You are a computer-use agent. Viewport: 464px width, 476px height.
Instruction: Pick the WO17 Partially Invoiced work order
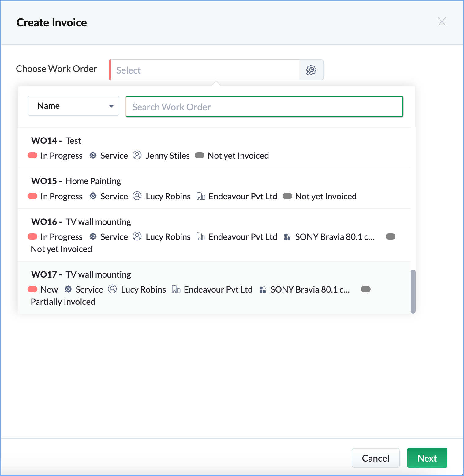point(214,288)
